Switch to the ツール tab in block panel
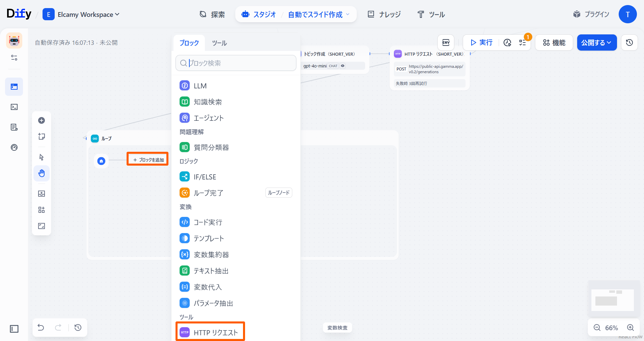This screenshot has height=341, width=644. coord(219,43)
